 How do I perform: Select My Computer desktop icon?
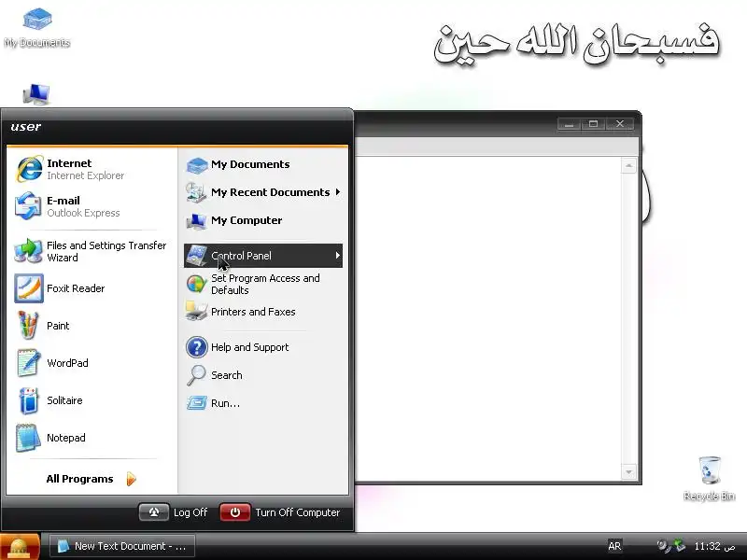[36, 94]
